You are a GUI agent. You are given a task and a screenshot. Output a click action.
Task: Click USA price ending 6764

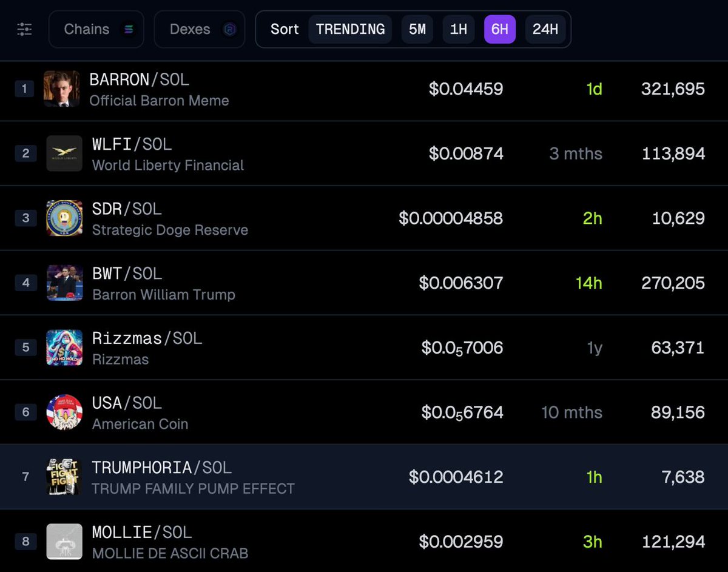[462, 412]
